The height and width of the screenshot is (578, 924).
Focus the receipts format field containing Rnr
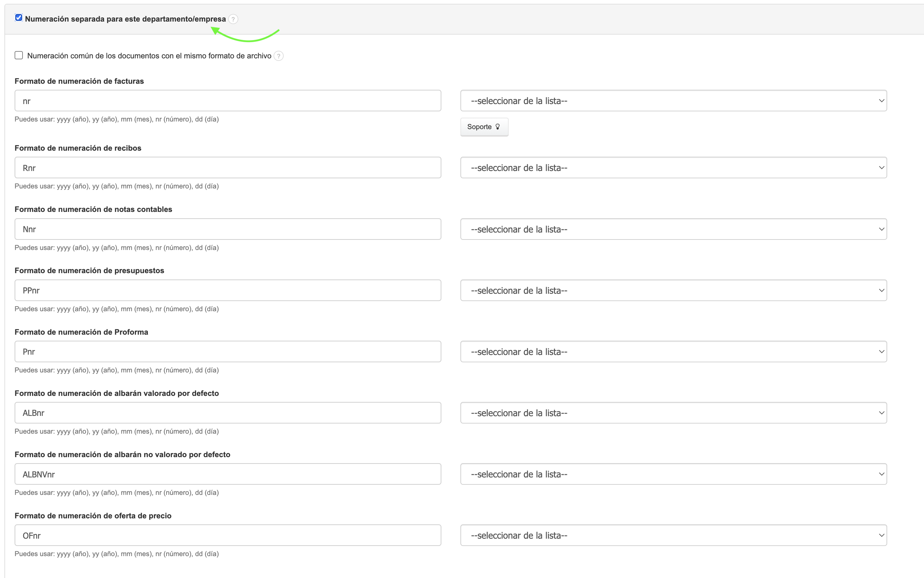[228, 168]
